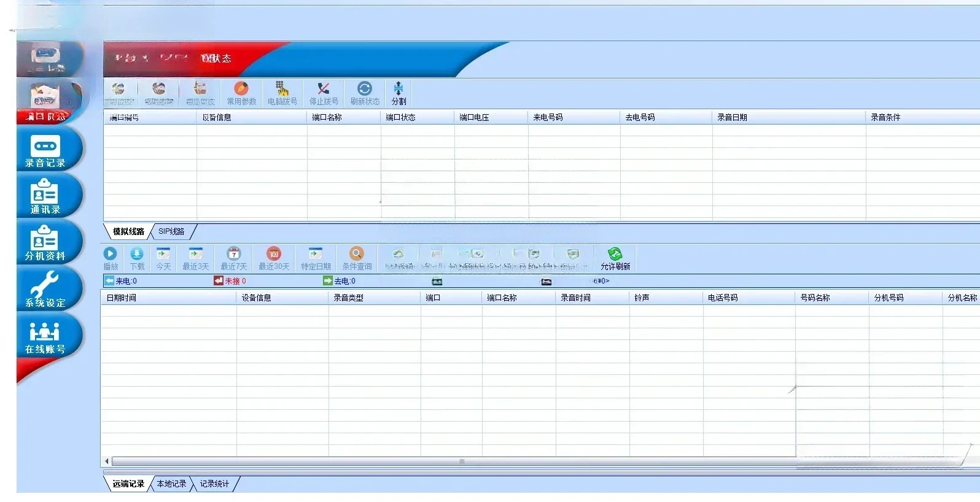Click the 去电:0 outgoing calls indicator
The image size is (980, 502).
click(x=340, y=281)
